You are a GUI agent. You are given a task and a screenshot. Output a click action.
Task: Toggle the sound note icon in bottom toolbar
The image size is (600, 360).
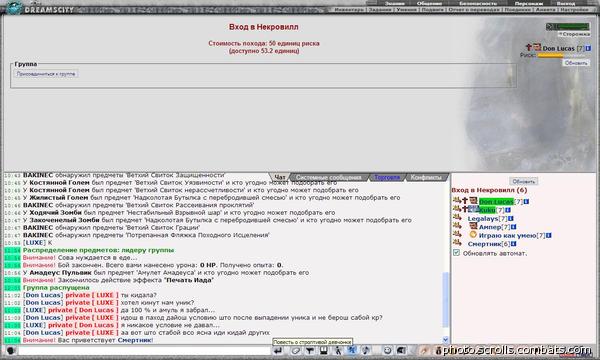pyautogui.click(x=365, y=350)
